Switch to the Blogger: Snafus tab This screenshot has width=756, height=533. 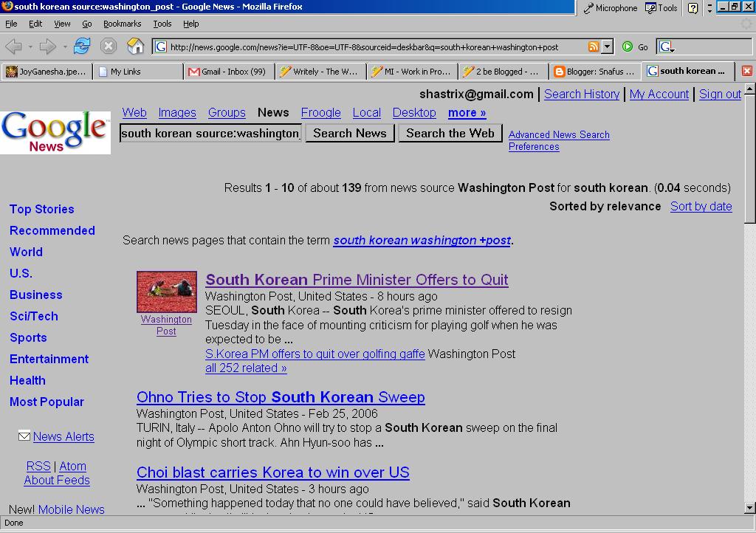coord(595,72)
